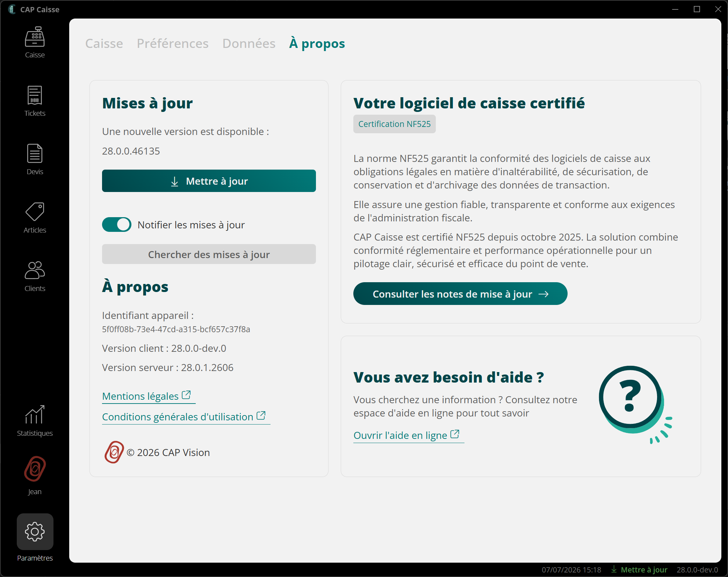Select the Paramètres gear icon
728x577 pixels.
(x=35, y=532)
